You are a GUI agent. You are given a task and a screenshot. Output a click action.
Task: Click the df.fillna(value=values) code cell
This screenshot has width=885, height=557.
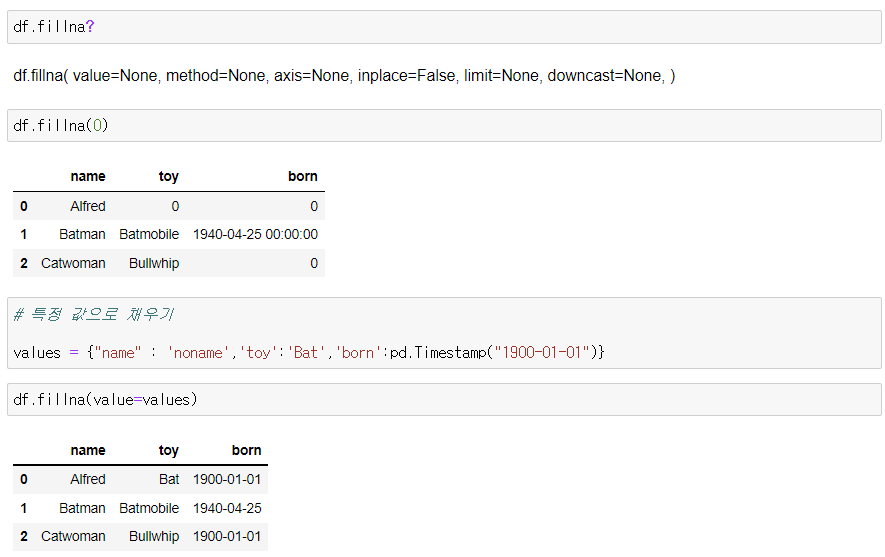[444, 400]
